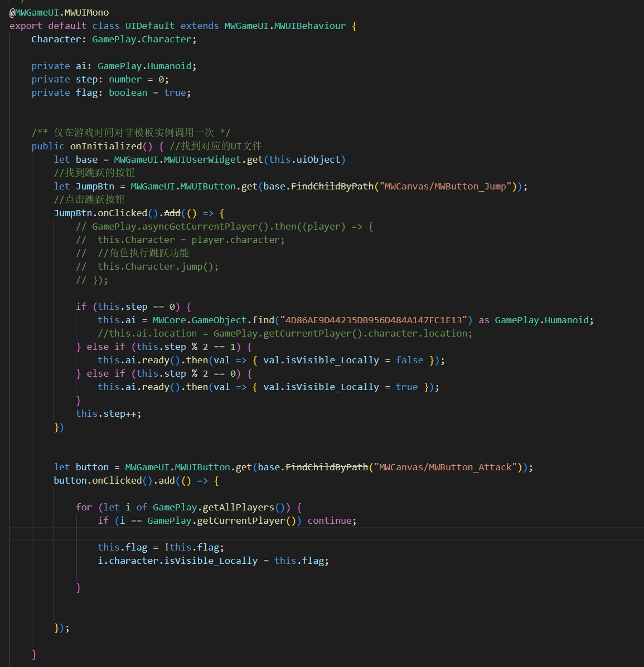The image size is (644, 667).
Task: Click the this.flag = !this.flag line
Action: 161,547
